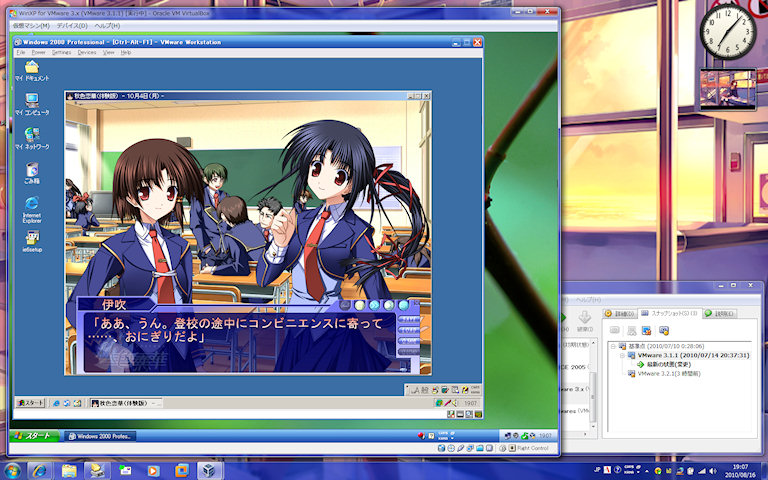Click red security shield icon in XP taskbar

pyautogui.click(x=421, y=436)
